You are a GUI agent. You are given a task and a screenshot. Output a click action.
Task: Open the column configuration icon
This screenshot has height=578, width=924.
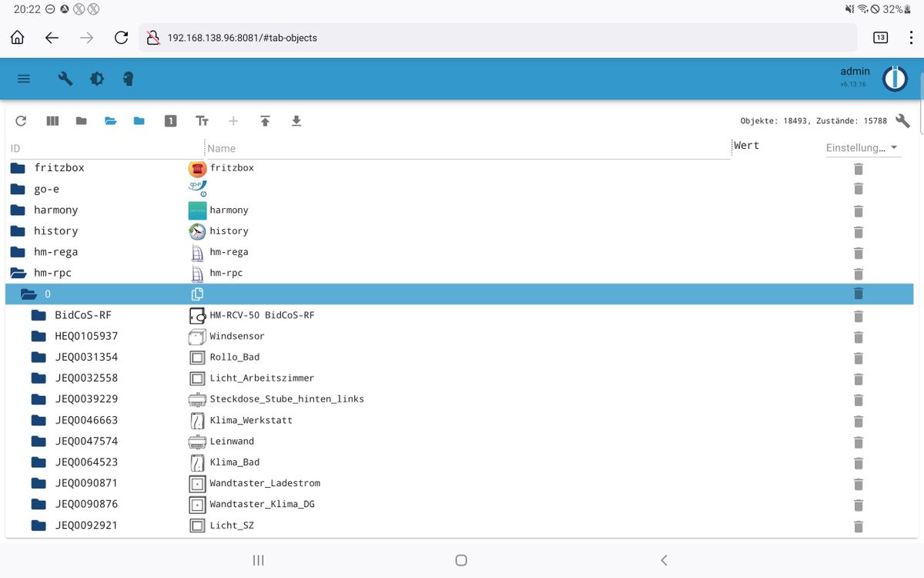point(52,121)
